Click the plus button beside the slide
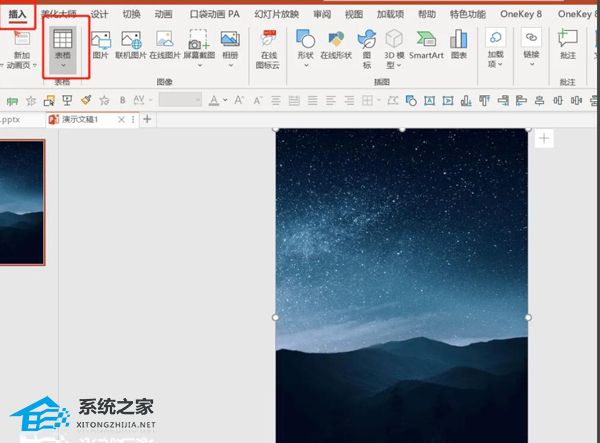This screenshot has width=600, height=443. coord(544,139)
